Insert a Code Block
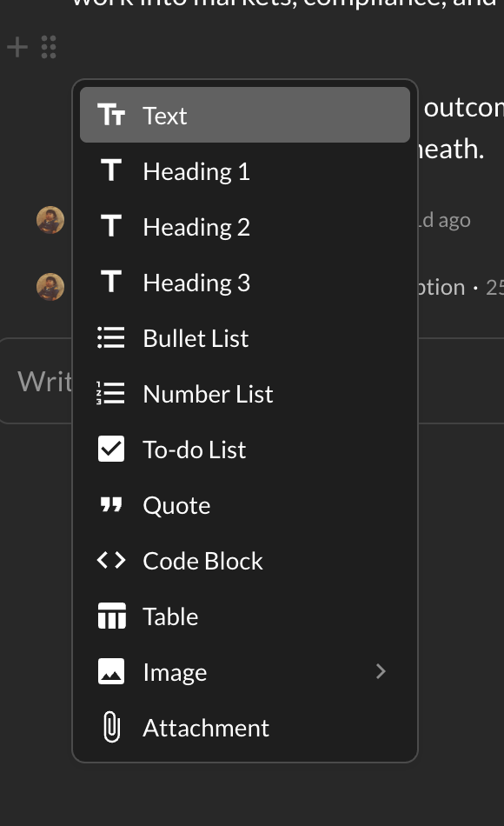Viewport: 504px width, 826px height. pyautogui.click(x=245, y=560)
